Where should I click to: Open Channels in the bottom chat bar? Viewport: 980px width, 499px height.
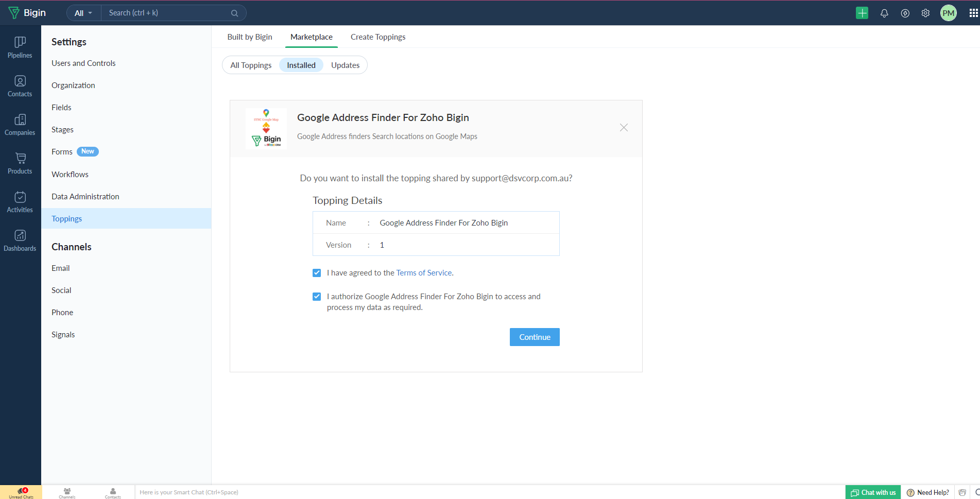tap(67, 493)
